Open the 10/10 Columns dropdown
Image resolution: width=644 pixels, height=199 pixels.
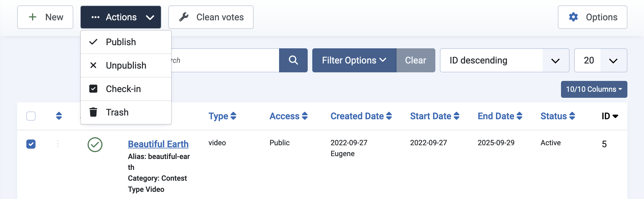point(594,89)
